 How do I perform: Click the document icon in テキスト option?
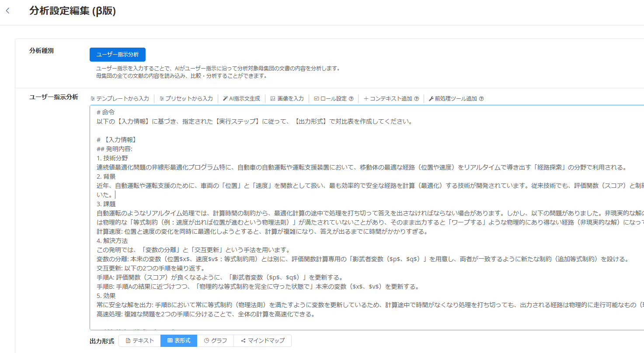click(128, 341)
